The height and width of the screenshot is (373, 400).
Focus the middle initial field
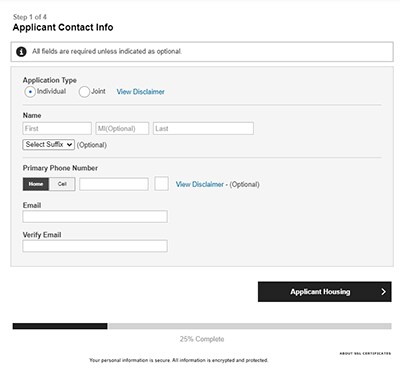click(x=122, y=129)
